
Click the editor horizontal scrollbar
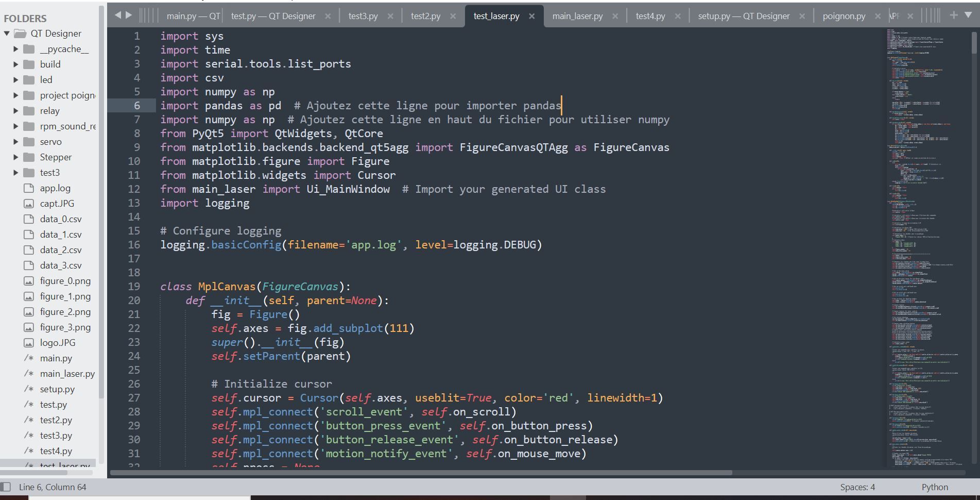(421, 473)
